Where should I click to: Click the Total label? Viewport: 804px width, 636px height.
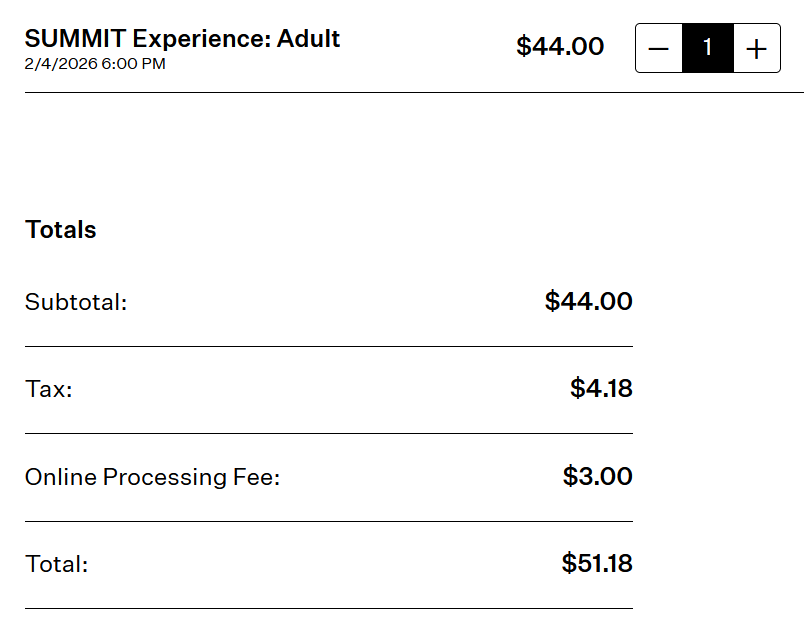coord(56,564)
